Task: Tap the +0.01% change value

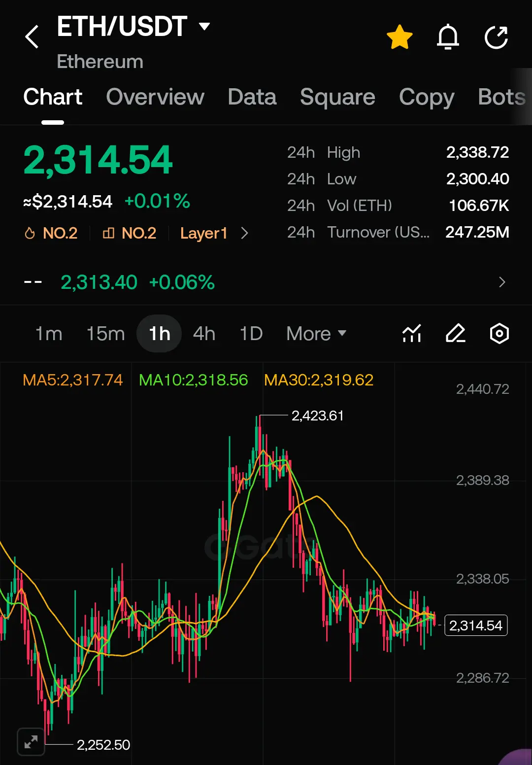Action: pyautogui.click(x=157, y=201)
